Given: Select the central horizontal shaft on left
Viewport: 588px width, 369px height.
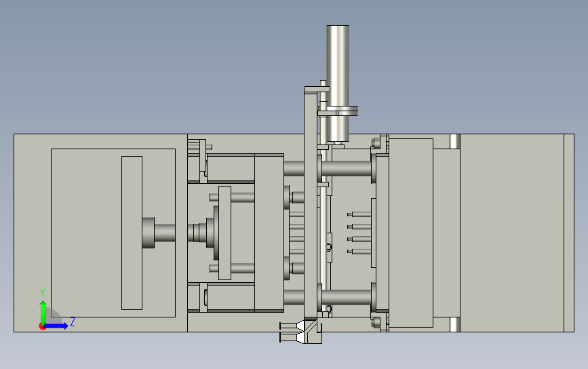Looking at the screenshot, I should tap(164, 233).
